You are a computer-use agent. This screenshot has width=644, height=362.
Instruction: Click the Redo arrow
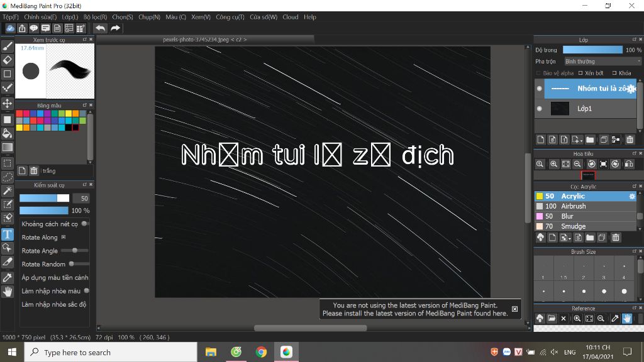[116, 28]
